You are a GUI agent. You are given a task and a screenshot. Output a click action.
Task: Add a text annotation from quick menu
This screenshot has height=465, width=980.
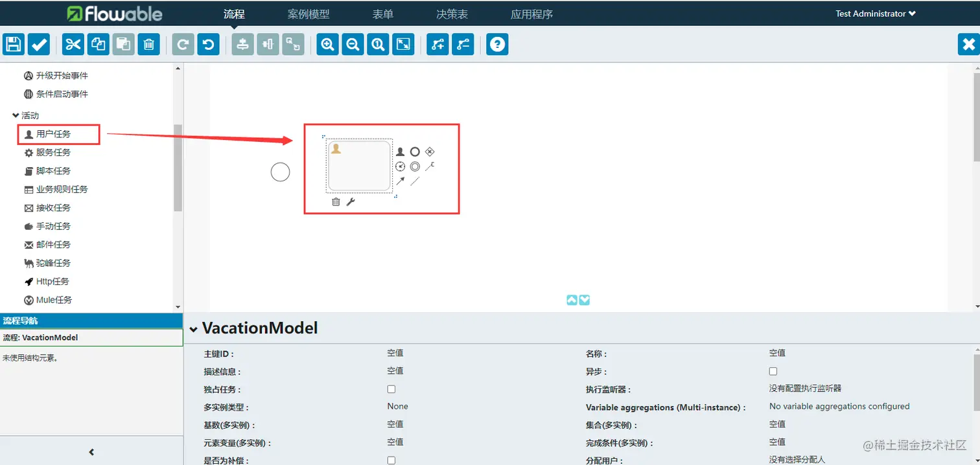click(x=430, y=166)
